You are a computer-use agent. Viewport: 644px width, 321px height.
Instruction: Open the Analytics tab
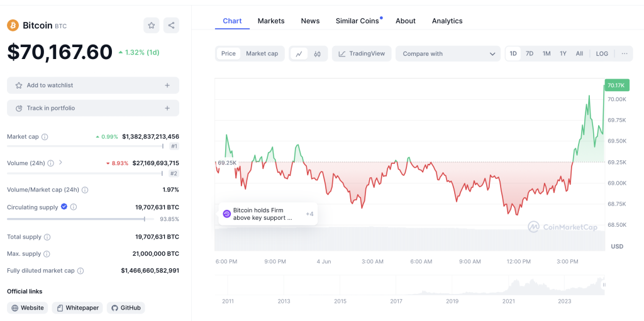coord(447,21)
